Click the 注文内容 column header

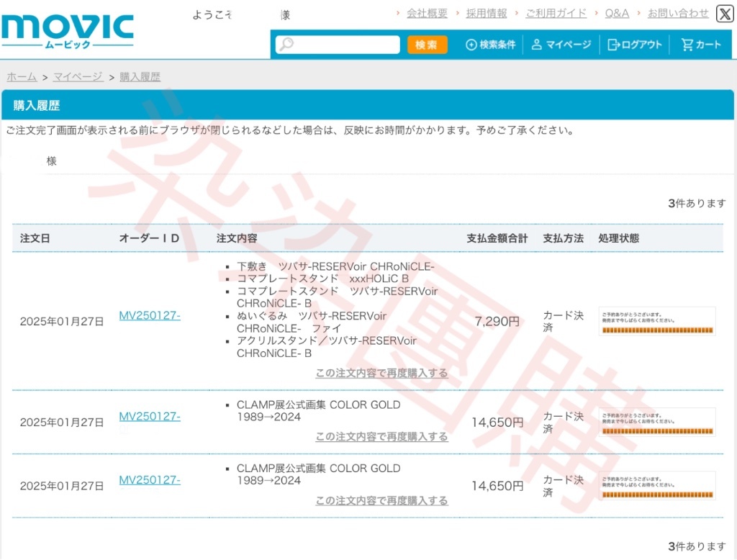pos(237,238)
